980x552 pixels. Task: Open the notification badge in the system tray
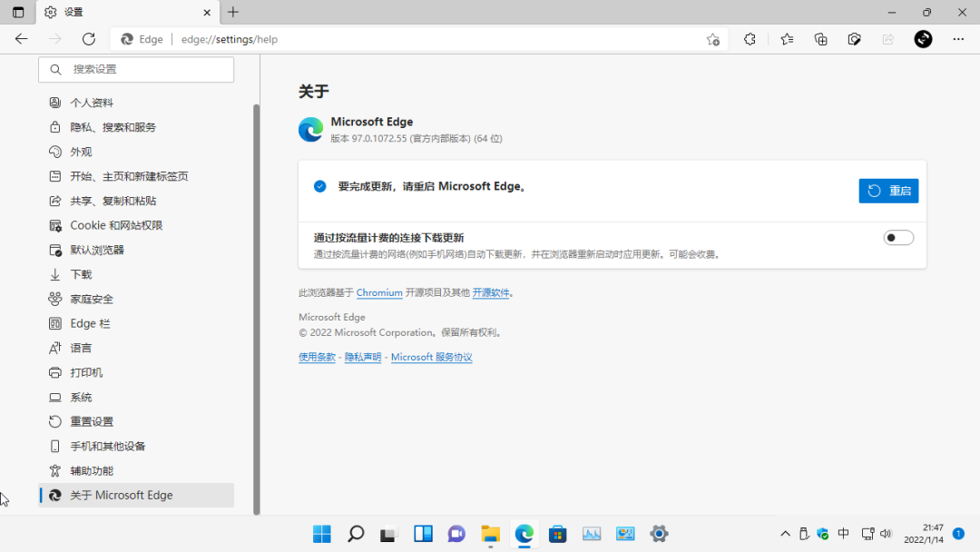click(959, 534)
